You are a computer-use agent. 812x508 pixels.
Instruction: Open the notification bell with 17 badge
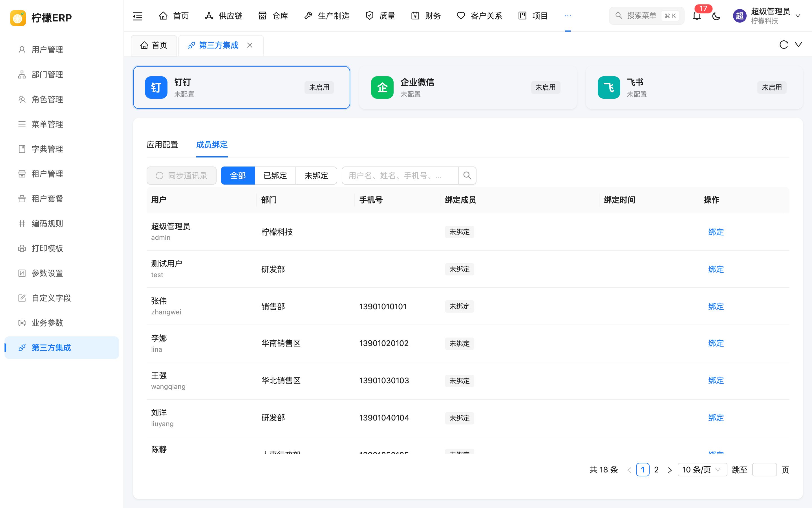click(697, 16)
